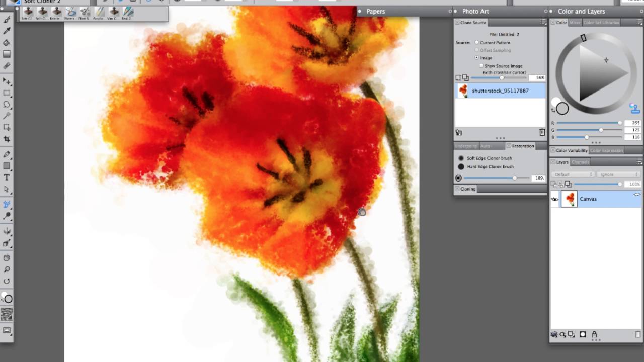Switch to the Channels tab
The height and width of the screenshot is (362, 644).
[580, 162]
